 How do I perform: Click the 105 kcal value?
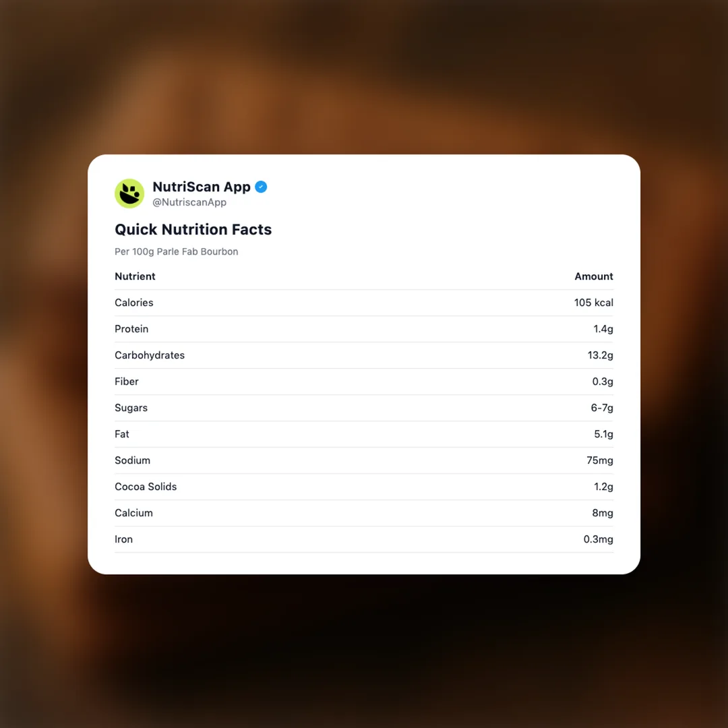click(593, 303)
